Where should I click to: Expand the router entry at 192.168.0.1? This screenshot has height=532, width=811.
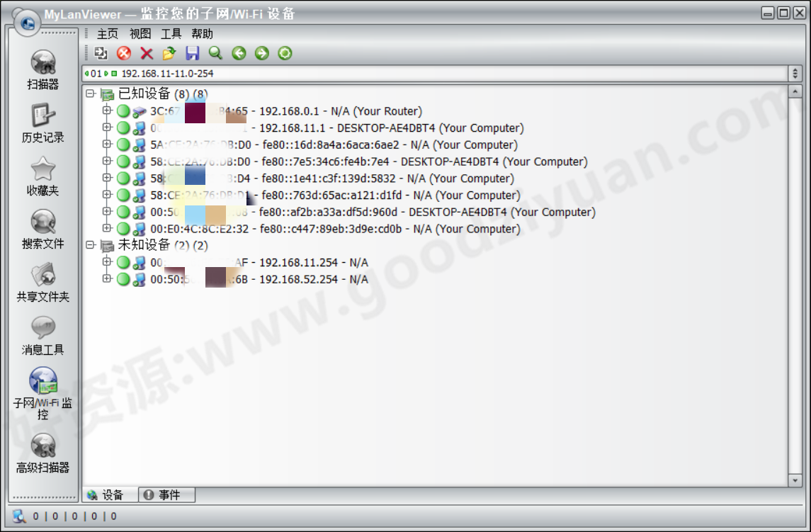[x=106, y=111]
